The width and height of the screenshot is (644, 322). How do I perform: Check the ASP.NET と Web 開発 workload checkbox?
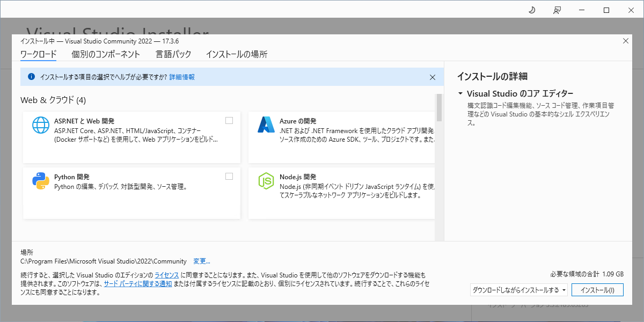pos(229,121)
